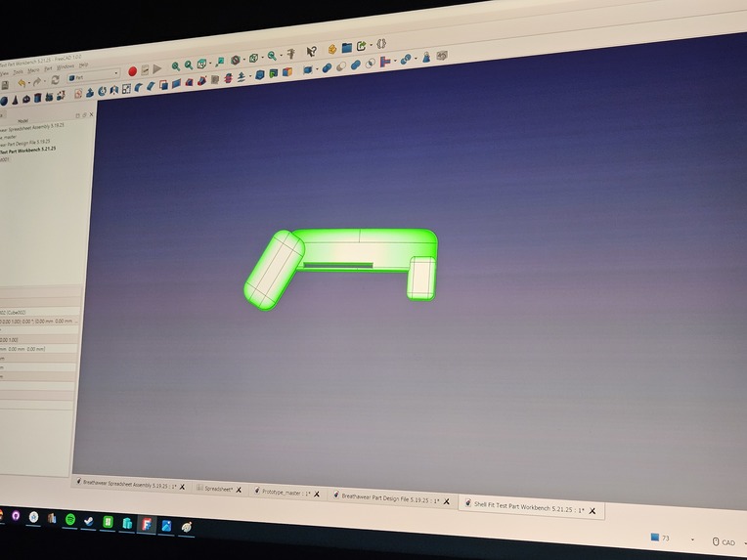This screenshot has width=747, height=560.
Task: Click the blue Create Group folder icon
Action: [347, 48]
